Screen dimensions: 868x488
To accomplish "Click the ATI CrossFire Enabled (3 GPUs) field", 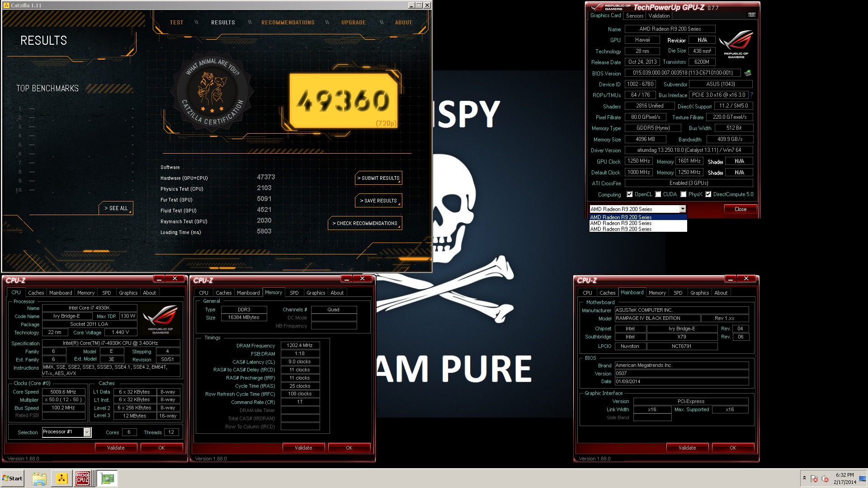I will [x=689, y=183].
